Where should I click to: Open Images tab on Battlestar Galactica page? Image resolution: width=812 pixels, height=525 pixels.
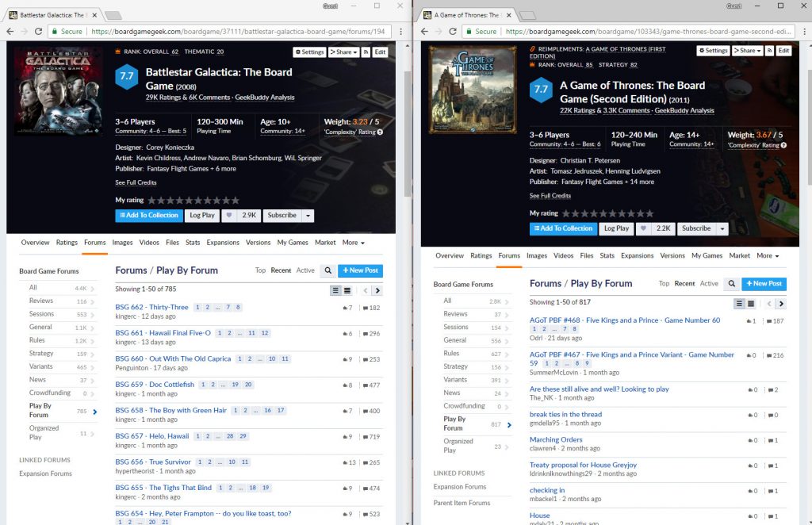(122, 243)
